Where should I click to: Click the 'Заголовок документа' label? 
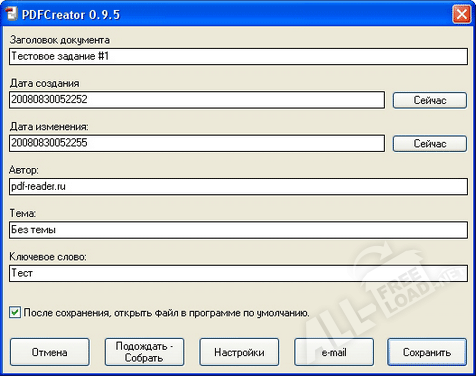(60, 40)
